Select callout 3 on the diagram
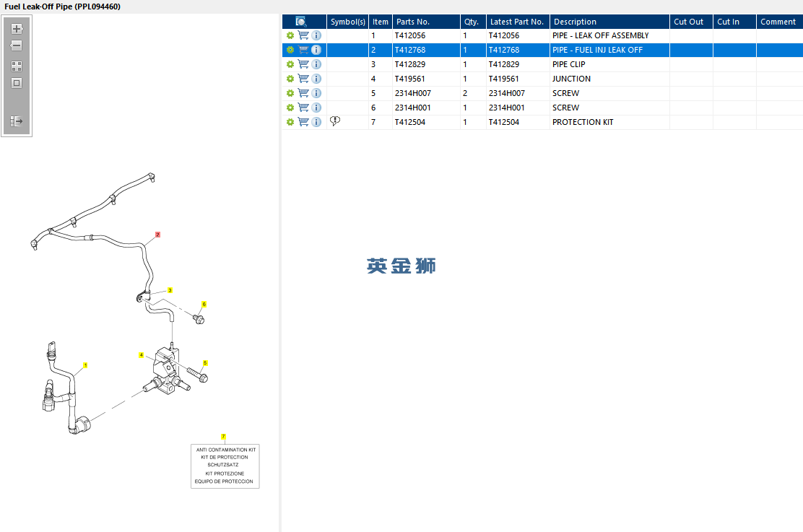 pos(170,290)
